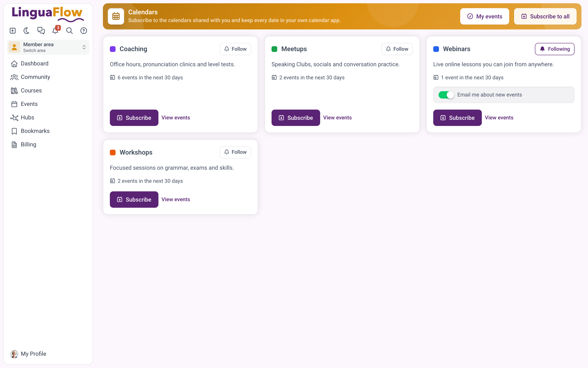View events for Meetups
The image size is (588, 368).
tap(337, 118)
